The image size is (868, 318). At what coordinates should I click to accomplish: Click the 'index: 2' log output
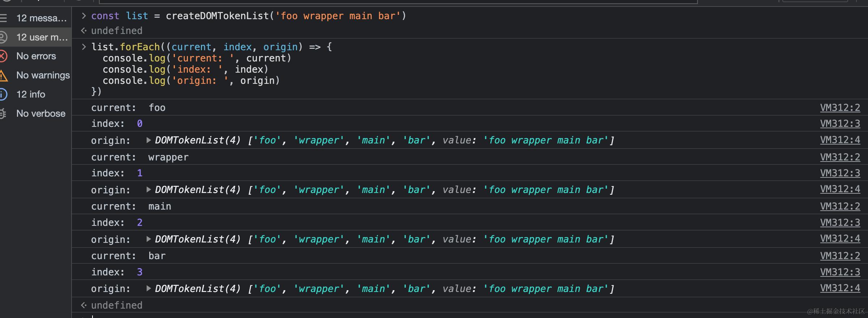117,223
